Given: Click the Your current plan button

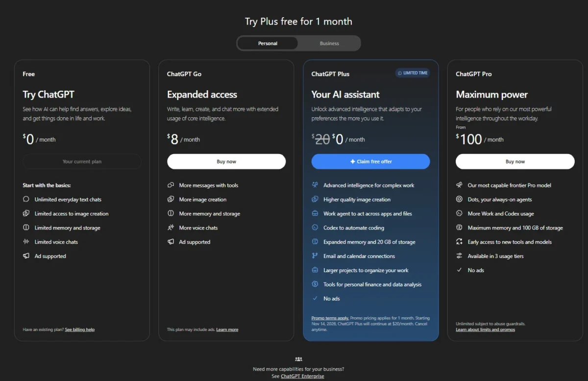Looking at the screenshot, I should pos(82,161).
